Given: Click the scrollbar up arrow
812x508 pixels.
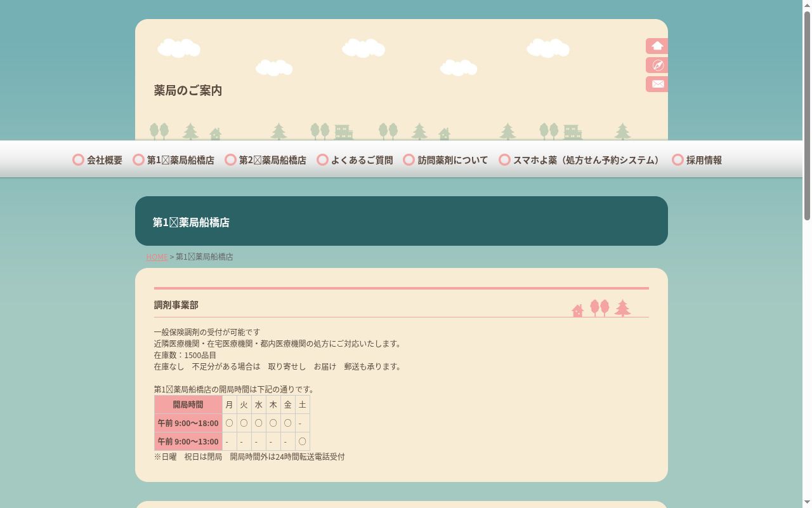Looking at the screenshot, I should pos(807,4).
